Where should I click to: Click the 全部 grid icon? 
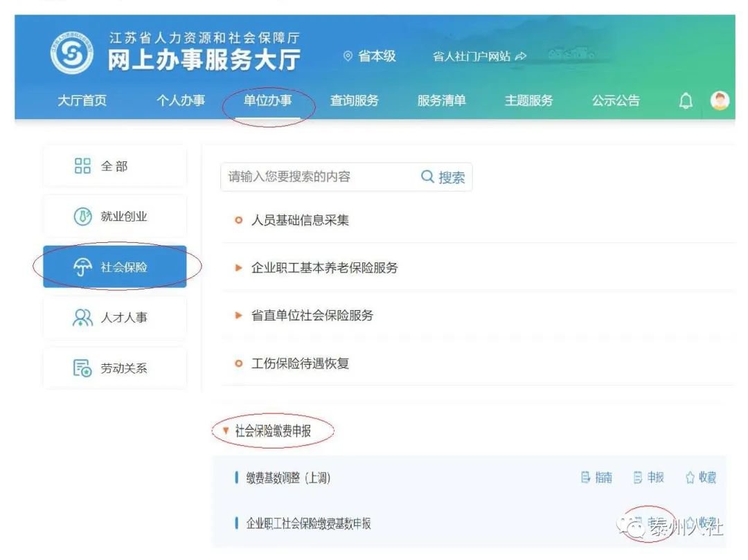coord(82,166)
